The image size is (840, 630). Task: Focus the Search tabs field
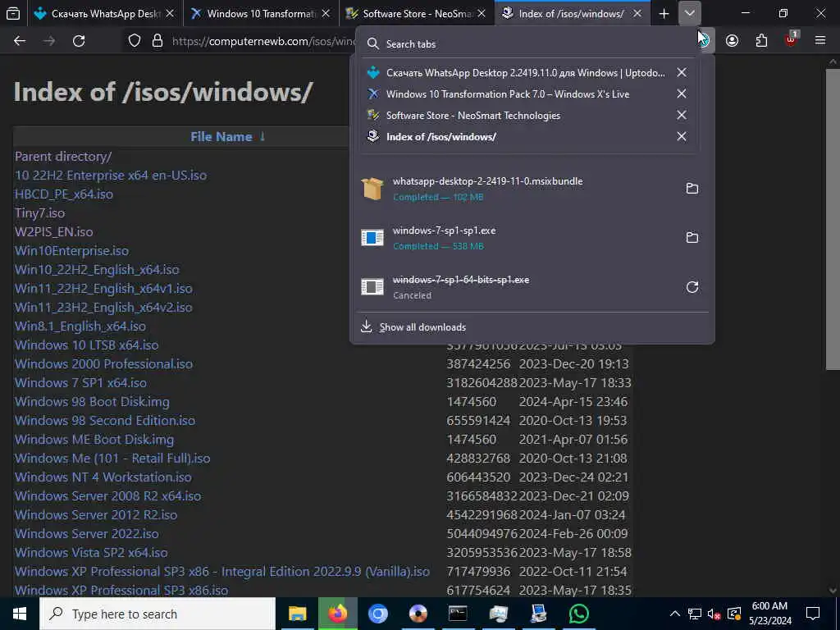tap(527, 44)
